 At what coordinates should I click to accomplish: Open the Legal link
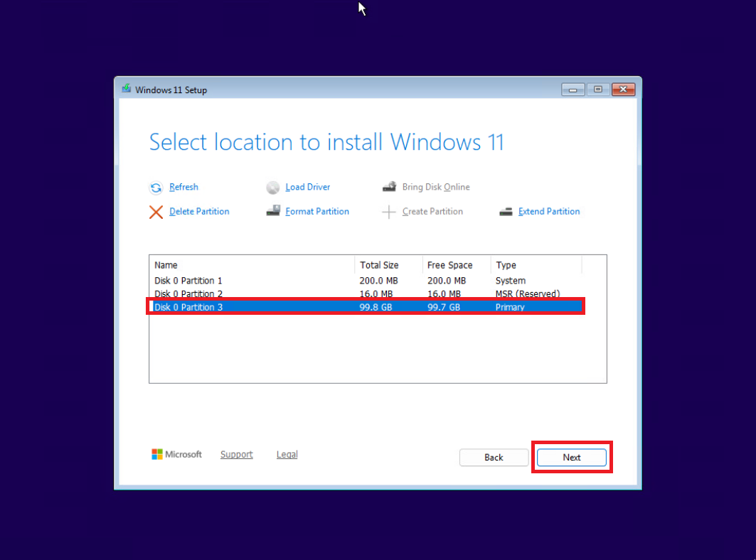click(x=287, y=454)
